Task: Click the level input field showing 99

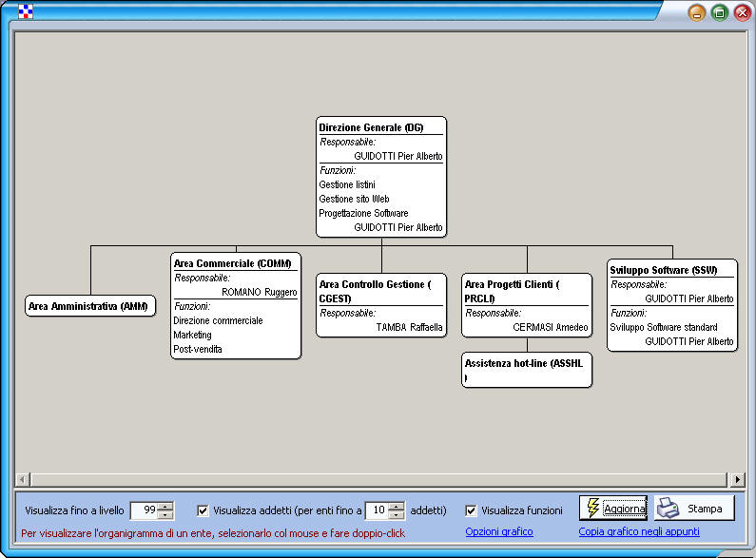Action: click(x=144, y=510)
